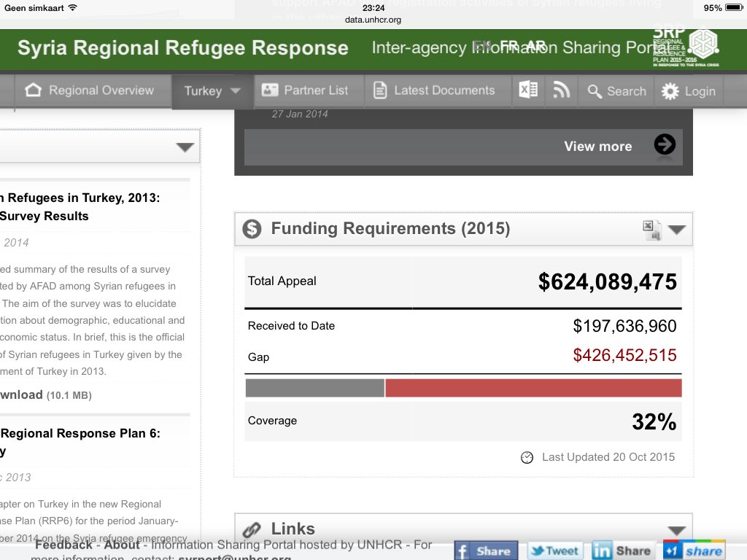This screenshot has width=747, height=560.
Task: Open Latest Documents menu item
Action: [x=438, y=90]
